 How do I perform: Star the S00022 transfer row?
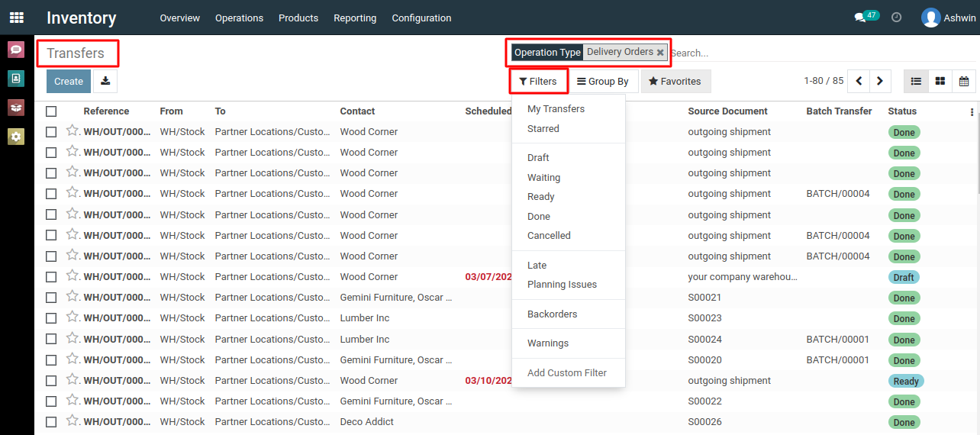coord(73,400)
